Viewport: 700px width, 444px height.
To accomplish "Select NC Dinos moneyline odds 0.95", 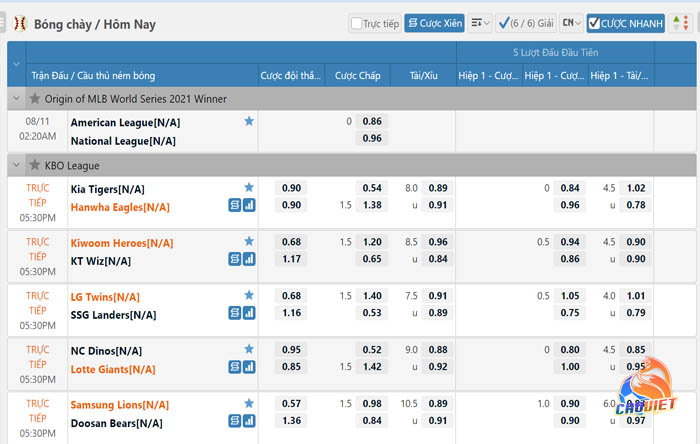I will click(x=291, y=350).
